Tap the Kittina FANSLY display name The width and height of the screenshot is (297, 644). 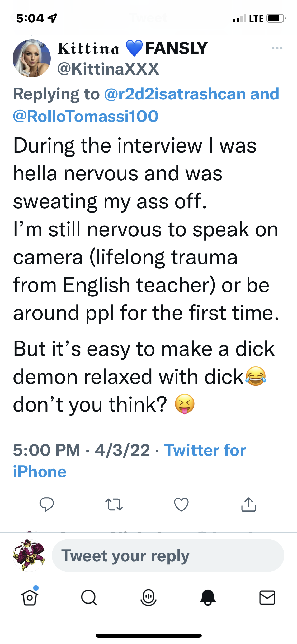[x=132, y=48]
